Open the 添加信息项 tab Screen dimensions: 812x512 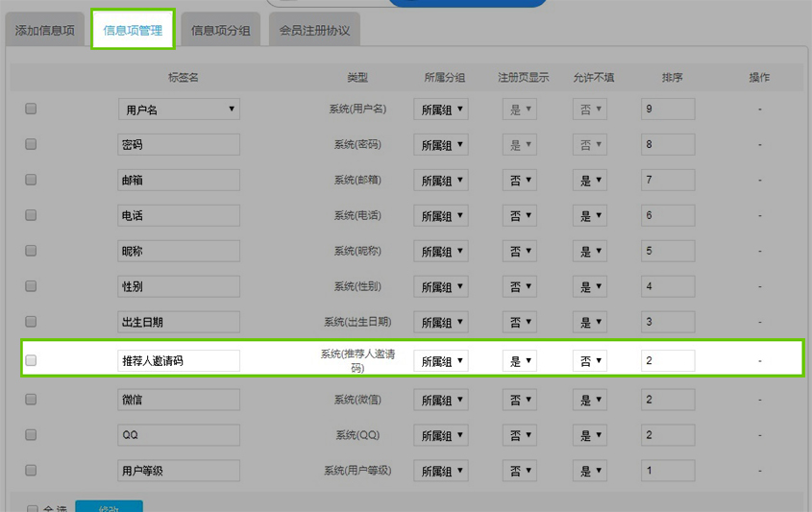44,31
